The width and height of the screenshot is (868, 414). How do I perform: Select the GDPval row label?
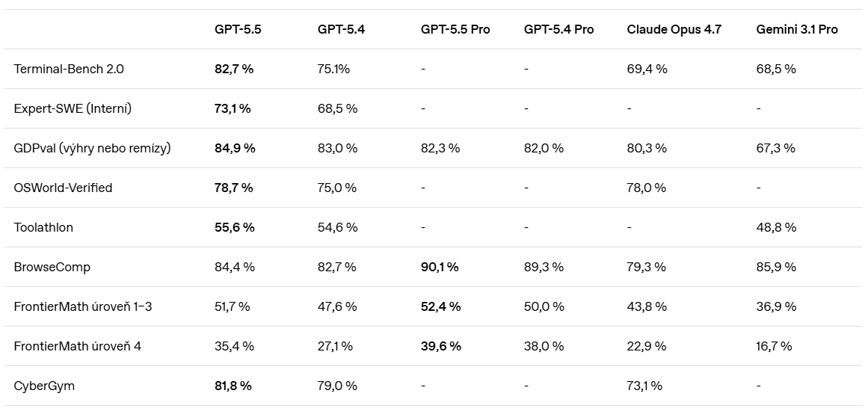click(92, 148)
